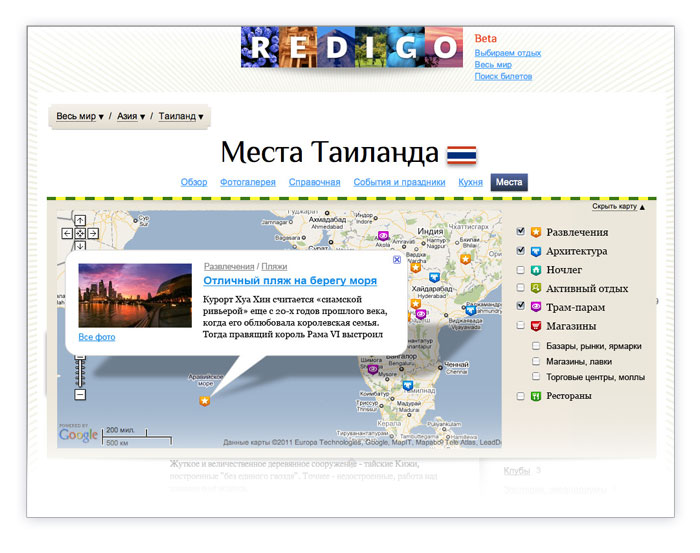700x553 pixels.
Task: Click the map pan-left arrow
Action: 68,234
